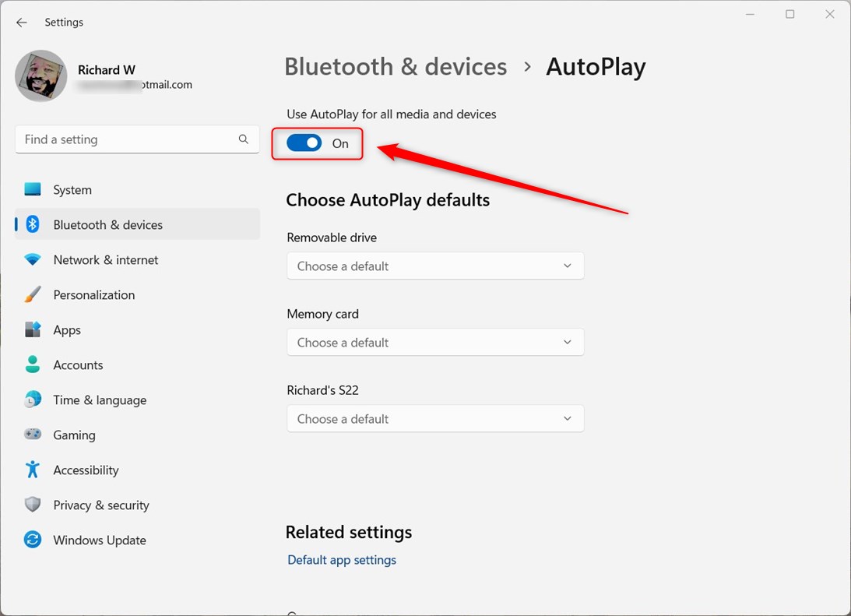The width and height of the screenshot is (851, 616).
Task: Select the Apps icon in the sidebar
Action: click(31, 329)
